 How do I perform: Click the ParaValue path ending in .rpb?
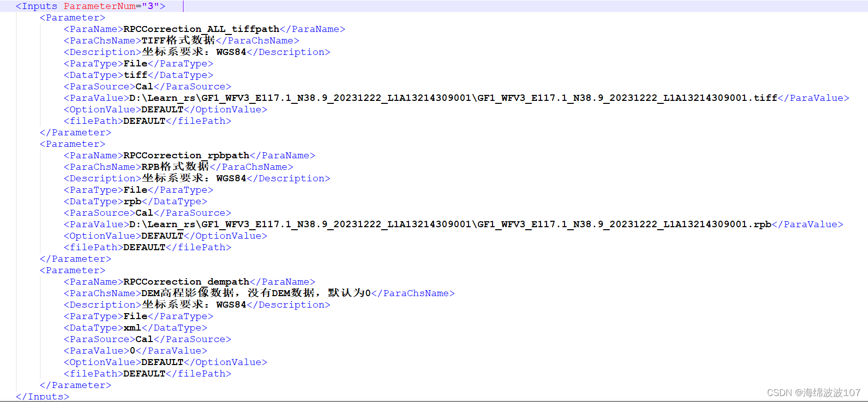point(450,224)
